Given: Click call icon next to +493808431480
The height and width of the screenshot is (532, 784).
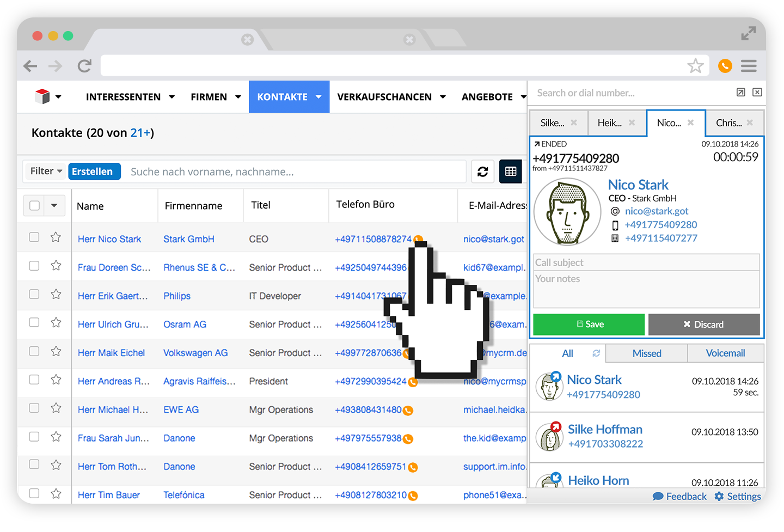Looking at the screenshot, I should coord(408,411).
